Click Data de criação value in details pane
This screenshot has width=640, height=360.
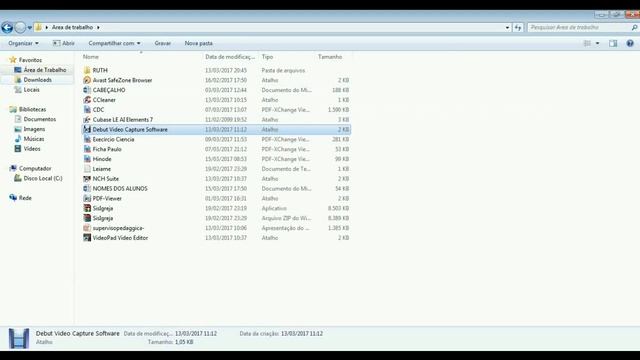pyautogui.click(x=302, y=333)
